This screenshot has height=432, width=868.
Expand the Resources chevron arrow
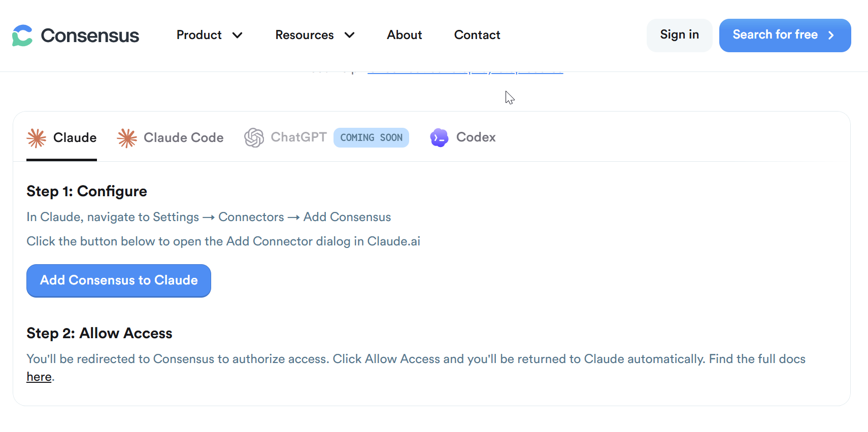pos(349,35)
